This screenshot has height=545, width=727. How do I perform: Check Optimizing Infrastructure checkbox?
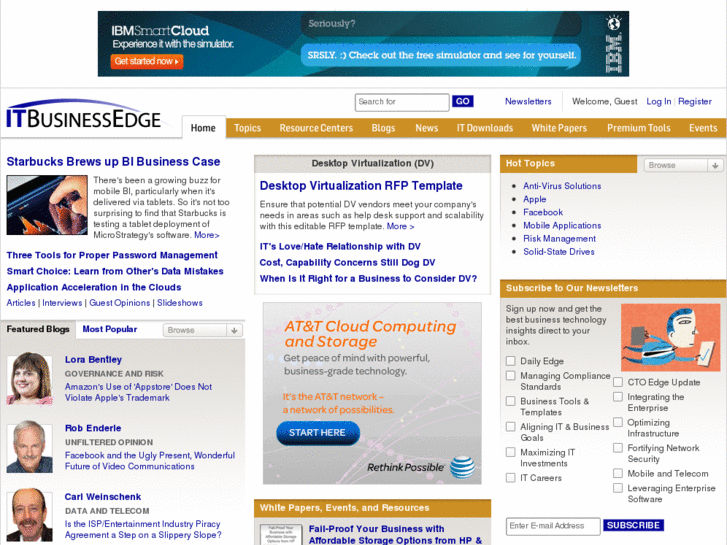pyautogui.click(x=618, y=422)
